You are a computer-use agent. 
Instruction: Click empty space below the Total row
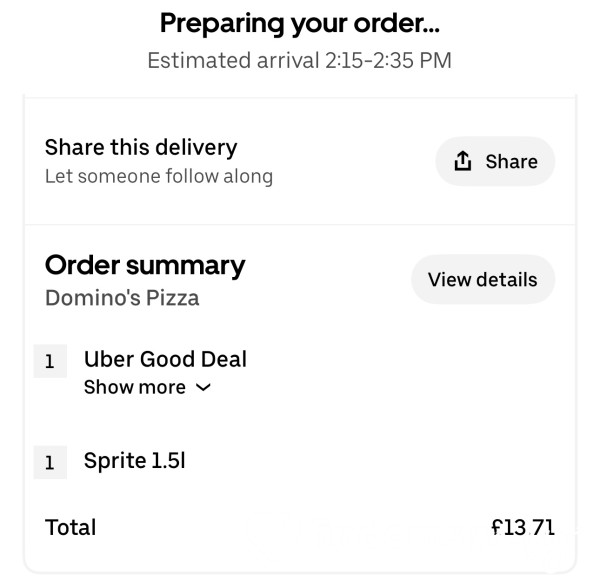coord(300,557)
